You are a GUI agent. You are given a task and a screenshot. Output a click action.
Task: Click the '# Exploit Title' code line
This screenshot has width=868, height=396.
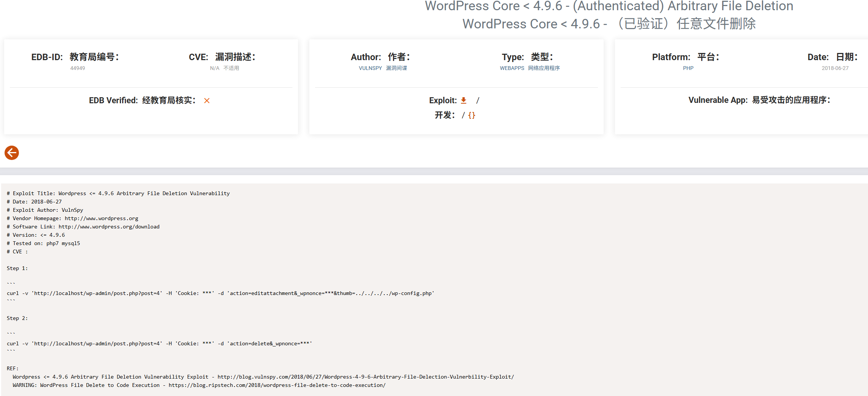coord(118,193)
